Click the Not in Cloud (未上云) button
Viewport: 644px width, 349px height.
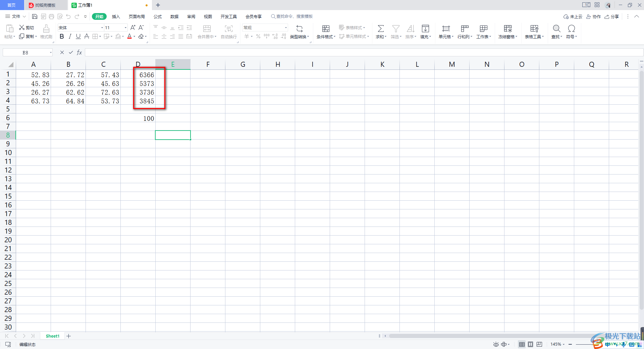tap(573, 16)
